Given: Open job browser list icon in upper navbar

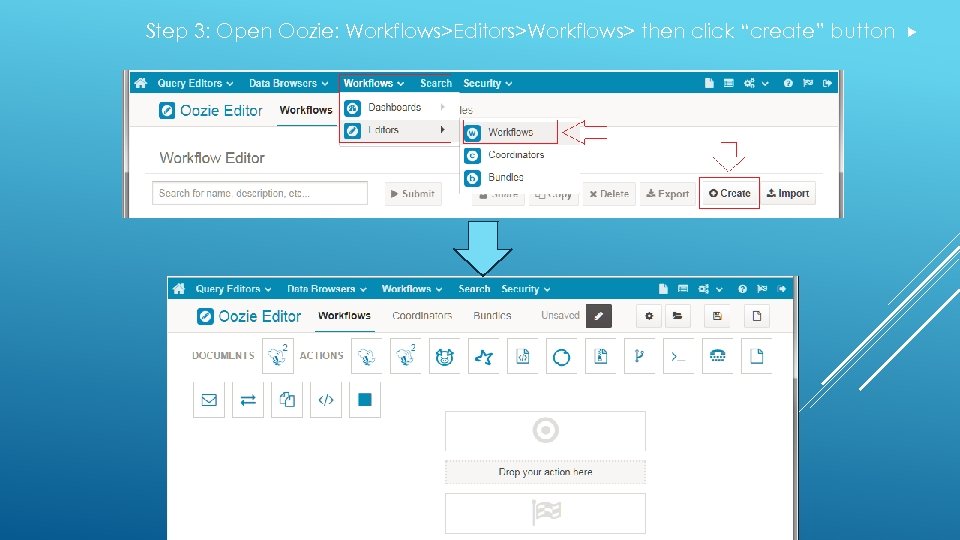Looking at the screenshot, I should (729, 83).
